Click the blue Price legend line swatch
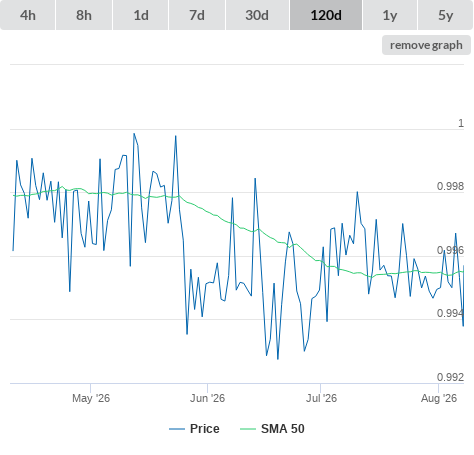The image size is (474, 455). (177, 429)
